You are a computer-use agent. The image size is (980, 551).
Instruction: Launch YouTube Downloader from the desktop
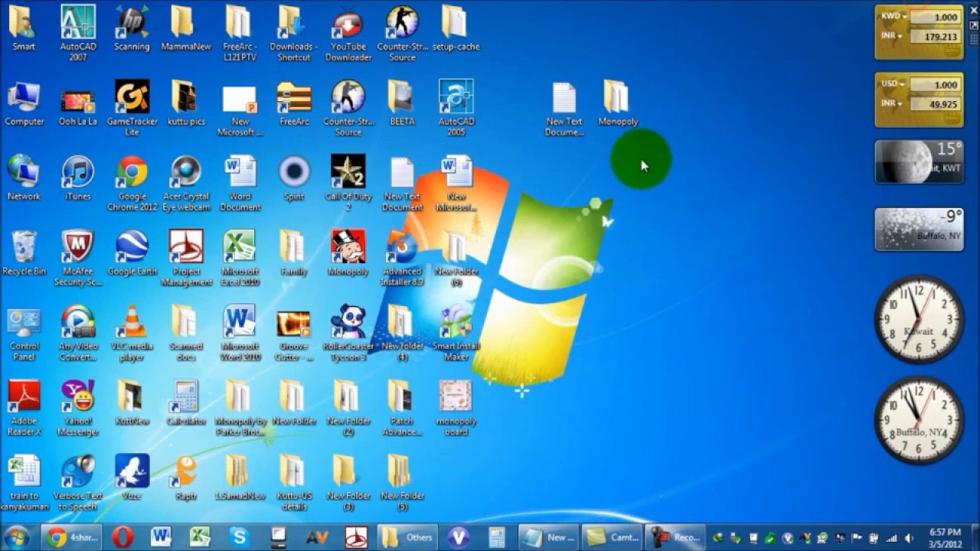tap(348, 34)
